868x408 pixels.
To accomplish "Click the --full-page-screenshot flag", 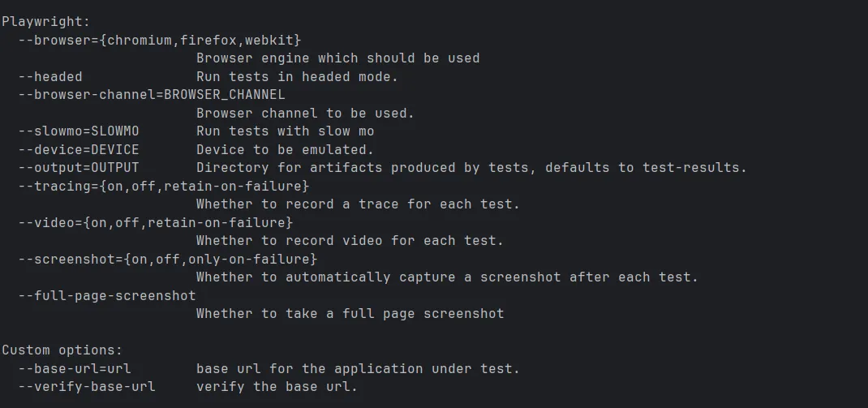I will (107, 295).
